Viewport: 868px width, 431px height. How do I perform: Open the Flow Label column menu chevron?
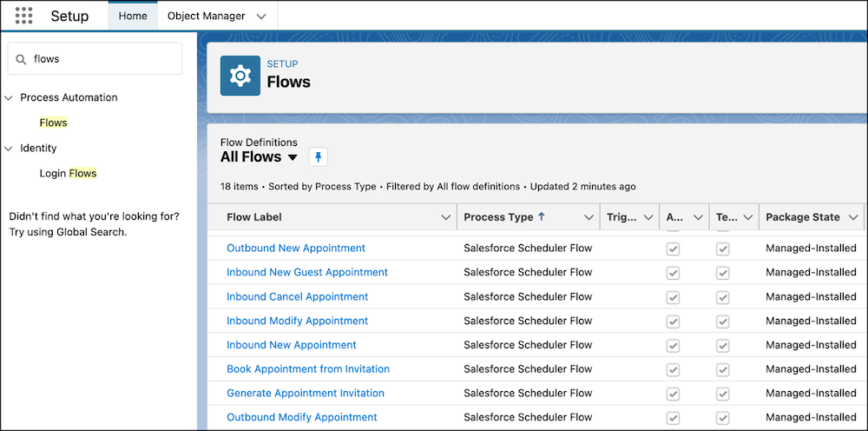click(x=445, y=218)
